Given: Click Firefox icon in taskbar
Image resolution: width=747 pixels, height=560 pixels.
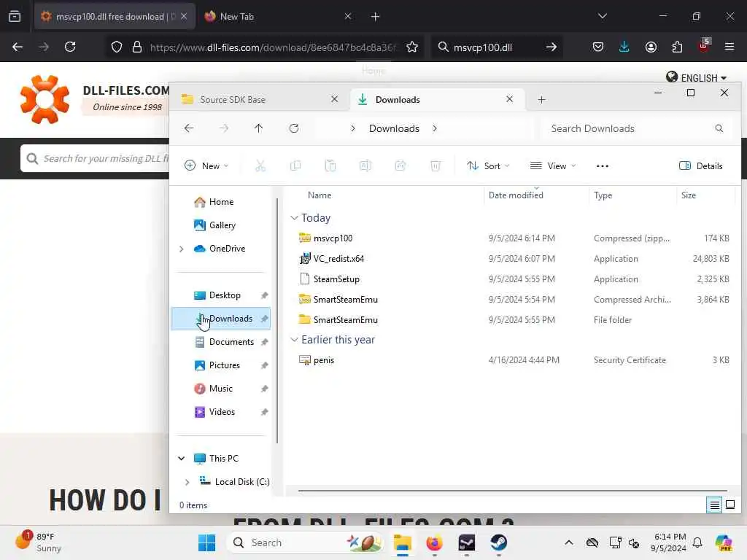Looking at the screenshot, I should pos(435,542).
